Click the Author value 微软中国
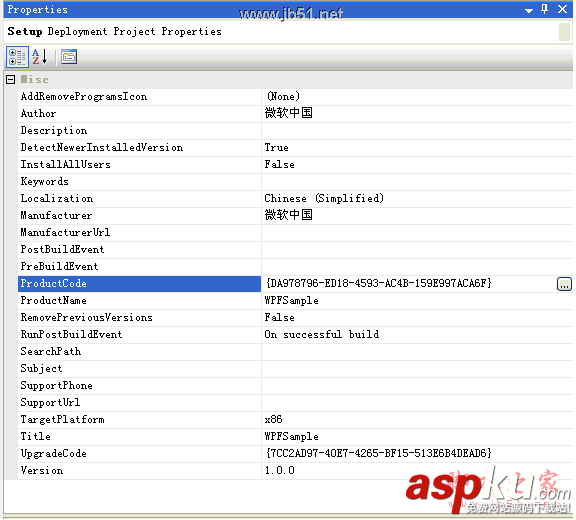The image size is (576, 520). click(288, 113)
